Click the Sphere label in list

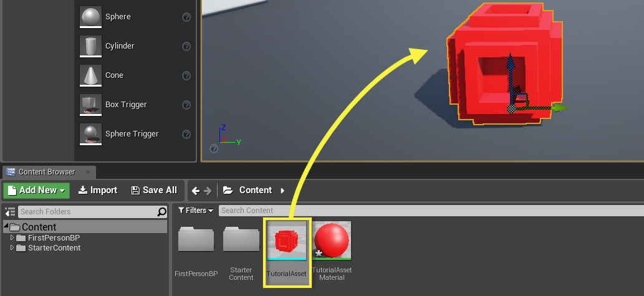pyautogui.click(x=118, y=17)
